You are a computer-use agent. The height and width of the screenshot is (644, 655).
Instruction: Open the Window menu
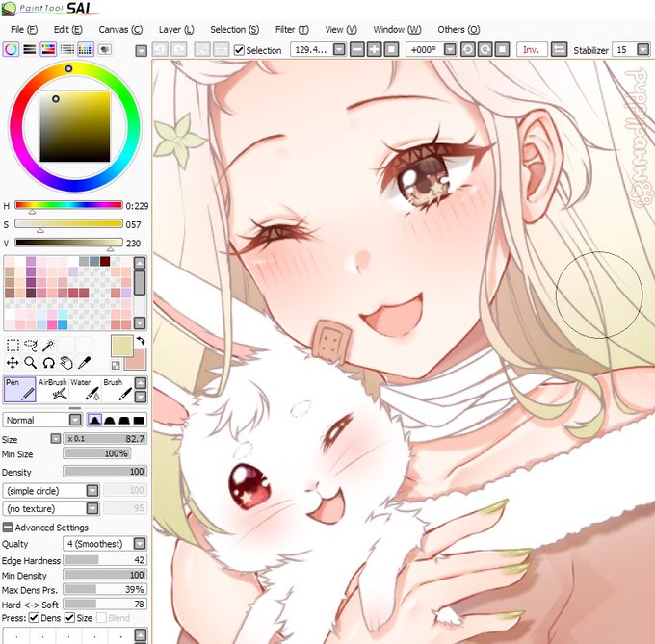(397, 29)
